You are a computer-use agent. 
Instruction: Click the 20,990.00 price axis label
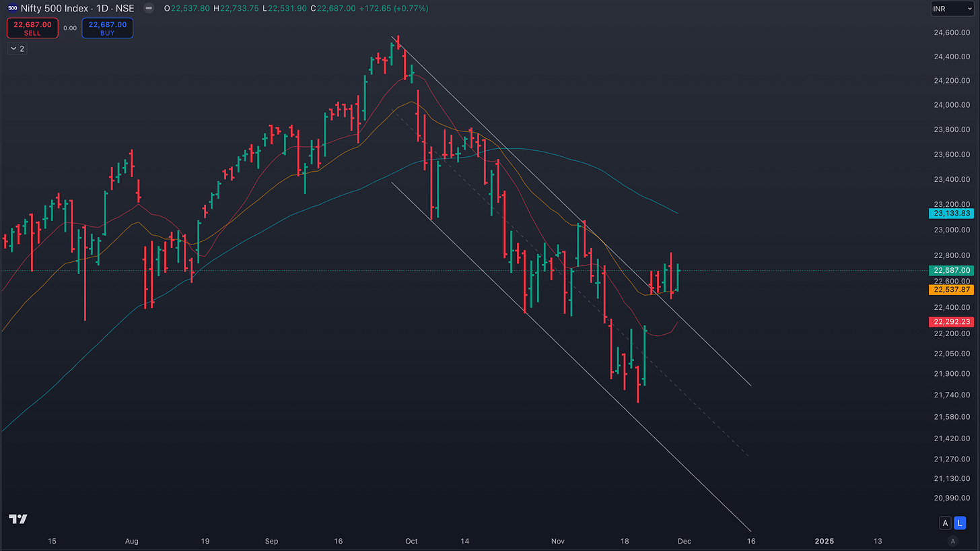[x=952, y=498]
